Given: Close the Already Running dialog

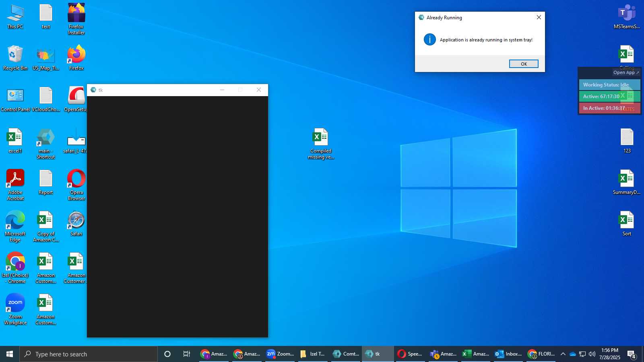Looking at the screenshot, I should (539, 17).
